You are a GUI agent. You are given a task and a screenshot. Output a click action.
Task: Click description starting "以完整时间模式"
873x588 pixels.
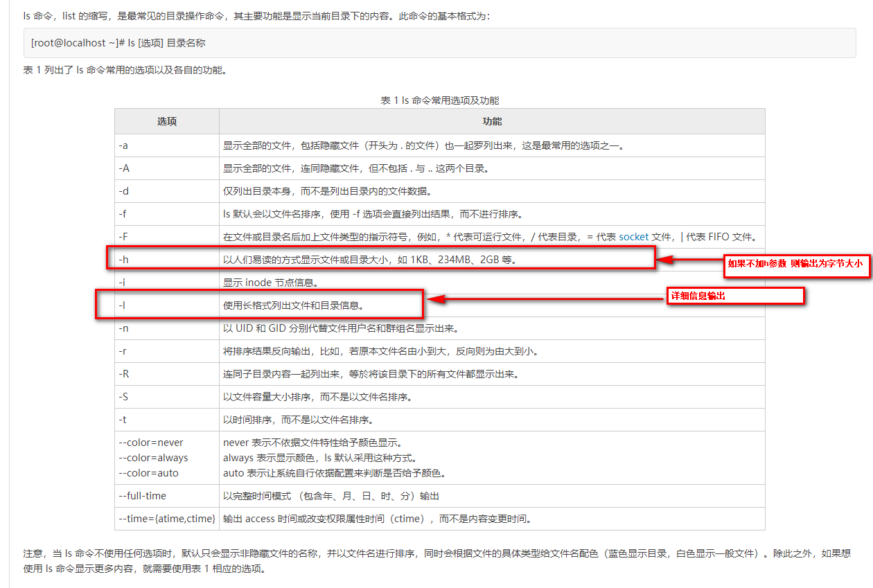(x=331, y=496)
